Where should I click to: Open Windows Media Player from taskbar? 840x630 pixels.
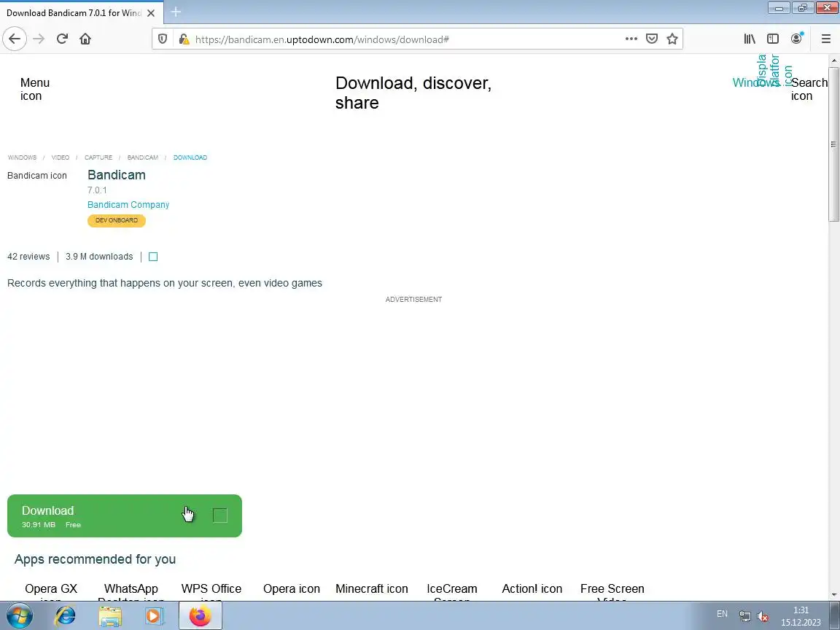pos(154,616)
